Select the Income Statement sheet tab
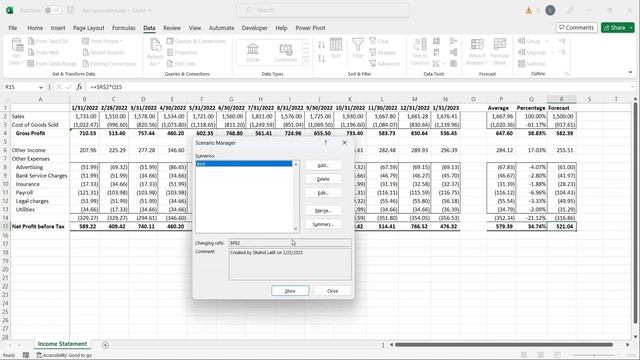Viewport: 640px width, 360px height. (62, 344)
